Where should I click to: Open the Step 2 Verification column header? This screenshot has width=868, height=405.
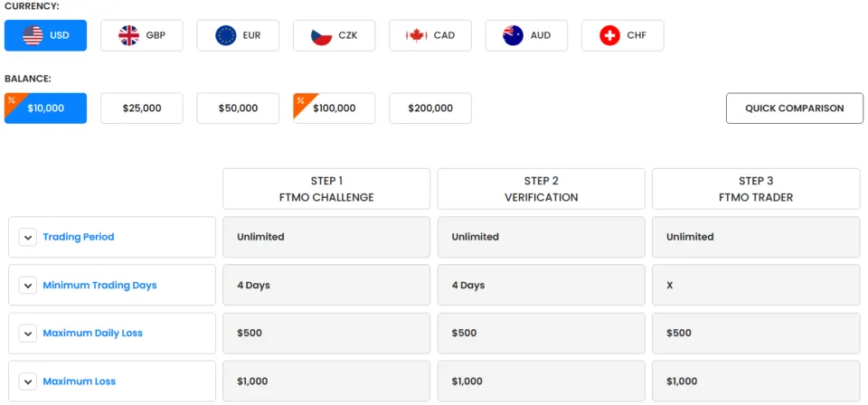point(542,189)
